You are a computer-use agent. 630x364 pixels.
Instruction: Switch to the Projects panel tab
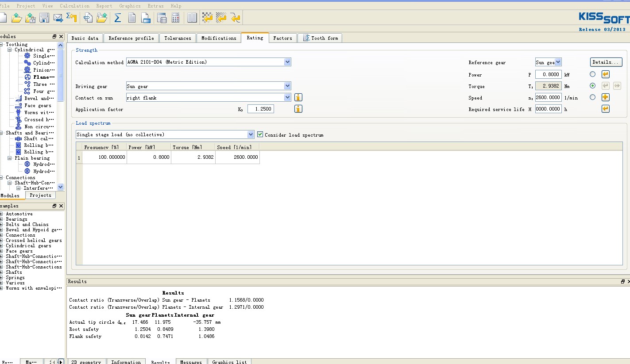coord(40,195)
